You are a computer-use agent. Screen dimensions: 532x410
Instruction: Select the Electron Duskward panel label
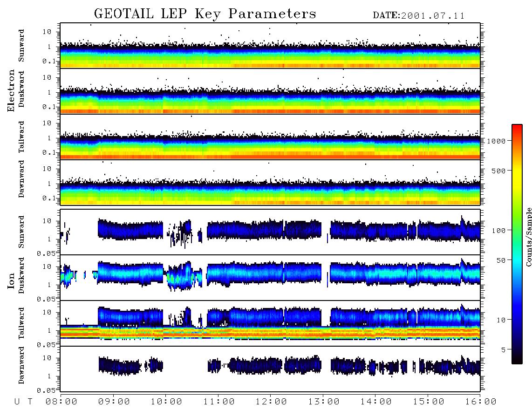tap(21, 89)
